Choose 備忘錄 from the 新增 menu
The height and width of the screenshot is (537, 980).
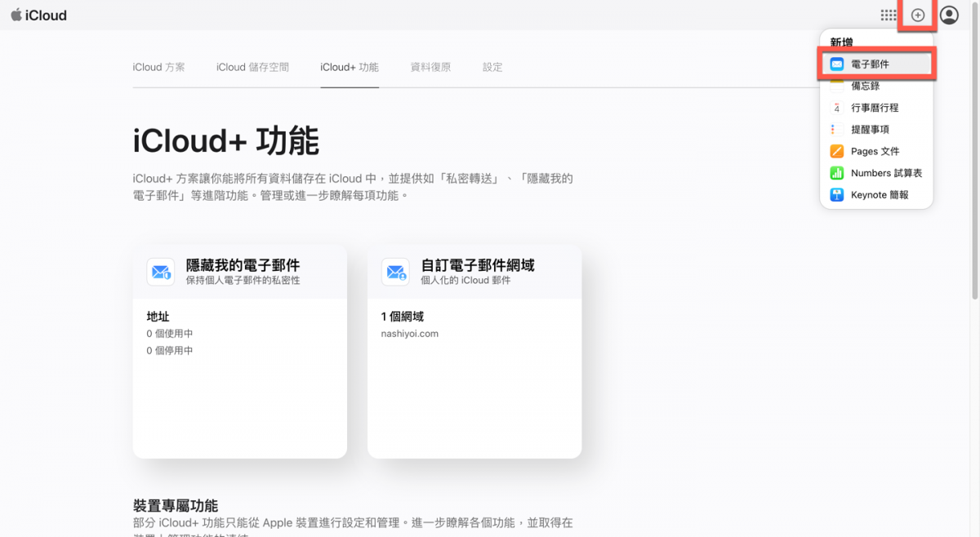(x=876, y=86)
